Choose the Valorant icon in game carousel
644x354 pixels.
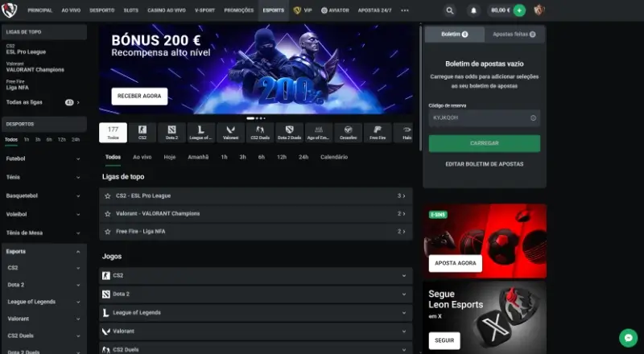tap(230, 132)
